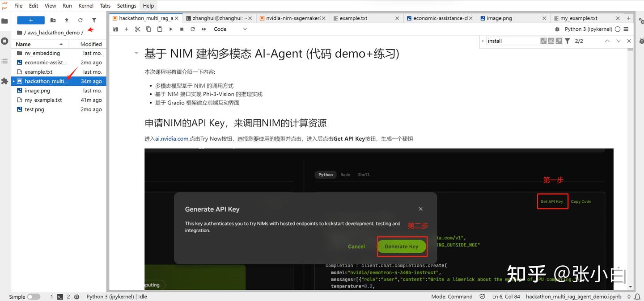Open the Tabs menu

[x=105, y=6]
